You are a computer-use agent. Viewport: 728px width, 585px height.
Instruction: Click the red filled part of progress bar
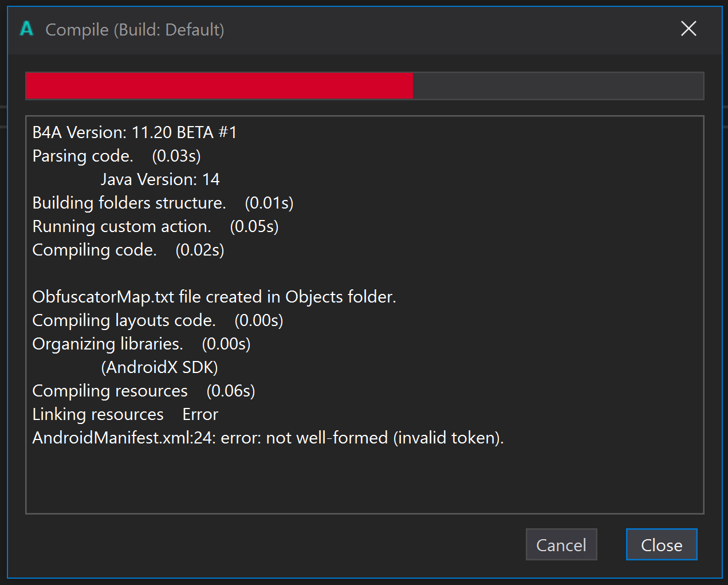point(219,86)
